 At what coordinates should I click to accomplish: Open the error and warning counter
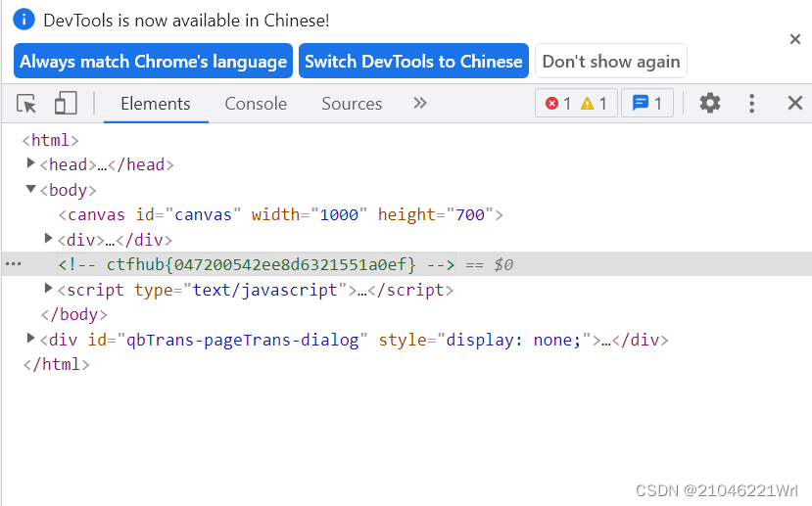(576, 103)
